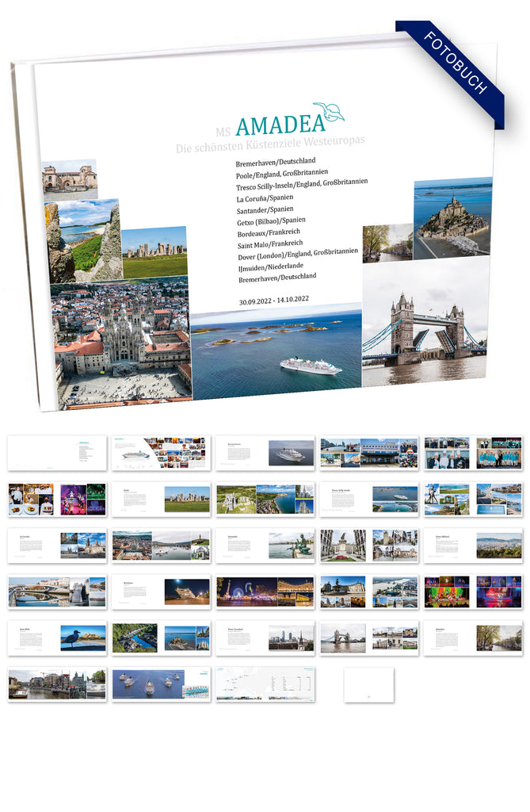Click the stone church photo at the cover's upper left
The width and height of the screenshot is (530, 812).
[70, 181]
